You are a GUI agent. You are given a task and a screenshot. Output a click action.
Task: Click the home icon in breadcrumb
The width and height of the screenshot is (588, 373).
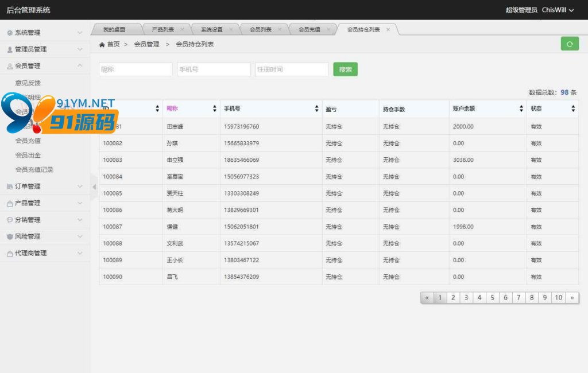tap(102, 45)
